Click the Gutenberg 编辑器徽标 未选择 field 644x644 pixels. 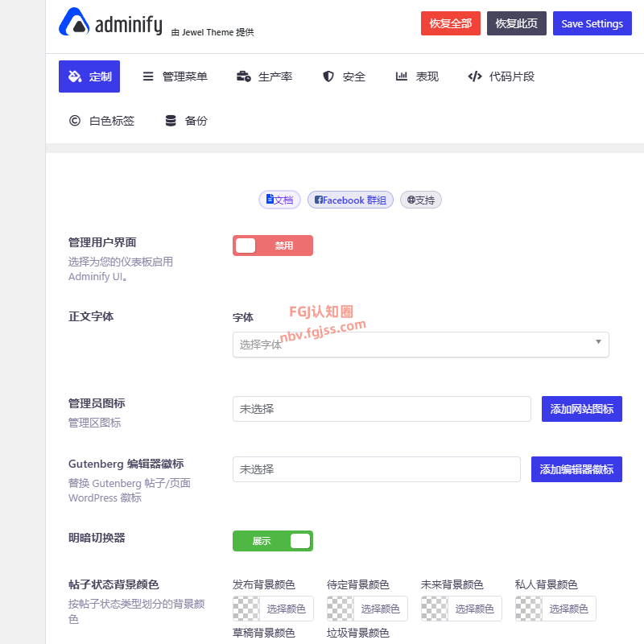click(x=377, y=469)
